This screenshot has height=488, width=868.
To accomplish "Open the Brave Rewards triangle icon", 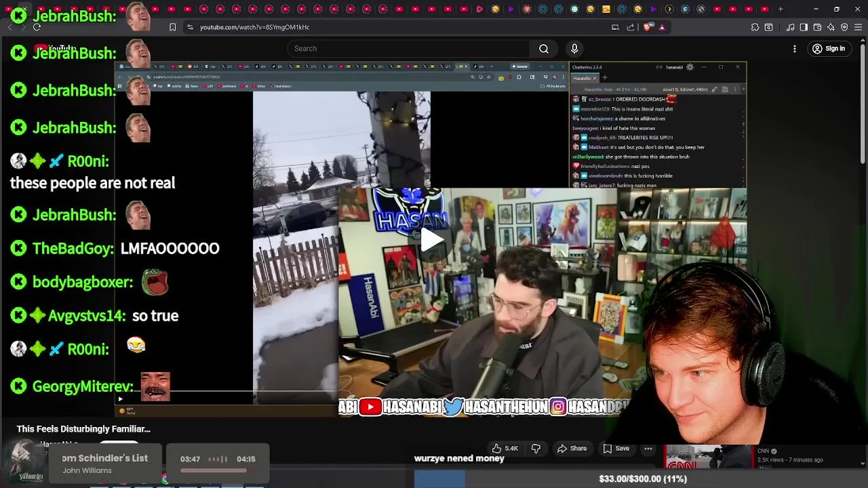I will click(x=662, y=27).
